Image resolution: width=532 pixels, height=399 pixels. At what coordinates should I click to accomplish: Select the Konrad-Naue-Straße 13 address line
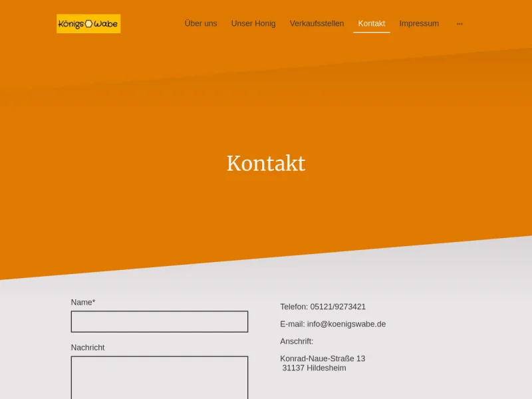tap(323, 359)
